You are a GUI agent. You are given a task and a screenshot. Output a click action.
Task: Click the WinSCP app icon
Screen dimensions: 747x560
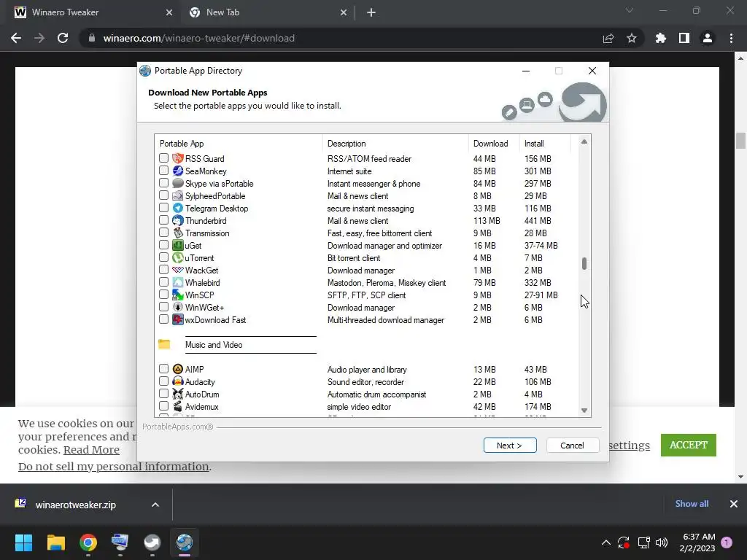(x=178, y=295)
